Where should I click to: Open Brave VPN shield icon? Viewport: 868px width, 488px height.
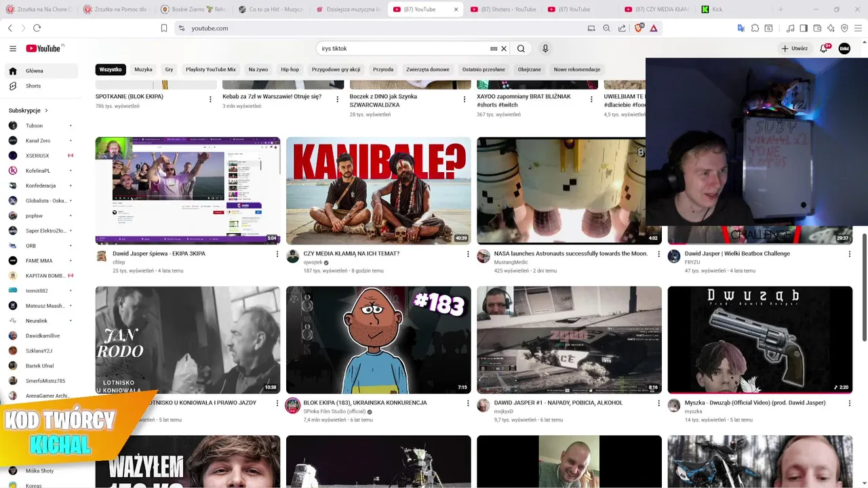[844, 28]
